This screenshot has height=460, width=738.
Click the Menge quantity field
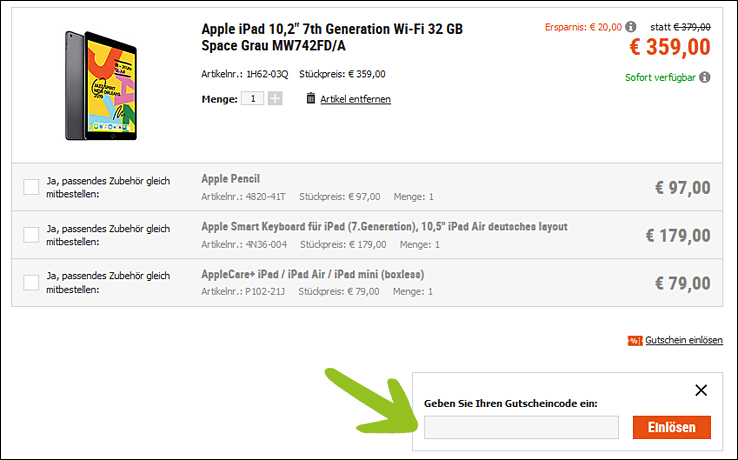point(253,98)
